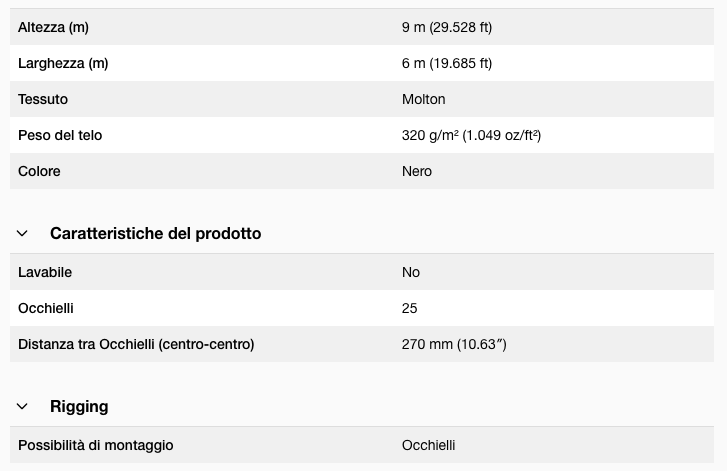Click the Peso del telo label
The width and height of the screenshot is (727, 471).
click(60, 135)
